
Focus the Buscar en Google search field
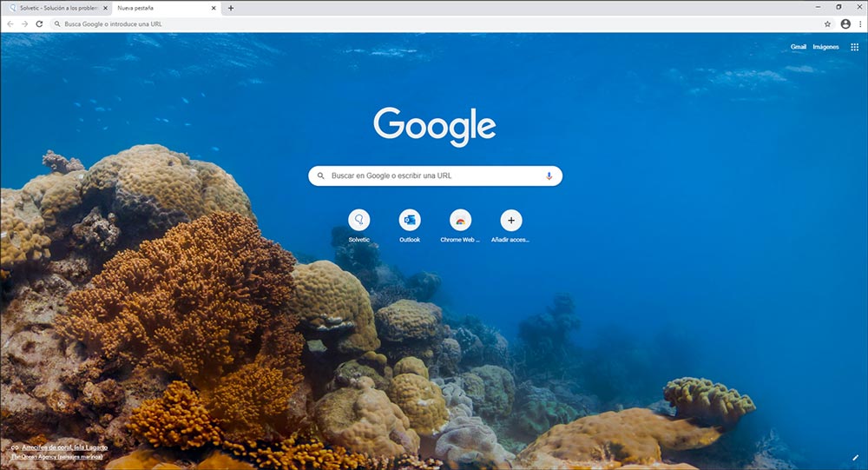click(x=435, y=175)
